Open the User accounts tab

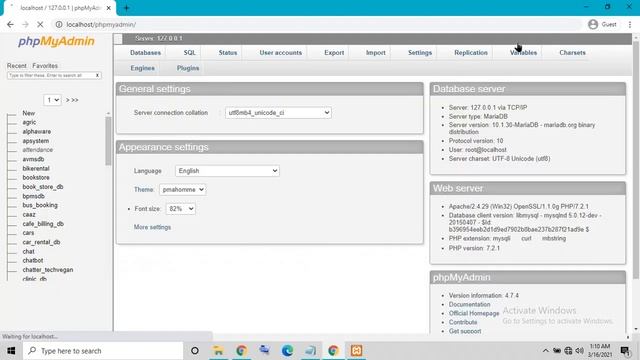[x=280, y=53]
